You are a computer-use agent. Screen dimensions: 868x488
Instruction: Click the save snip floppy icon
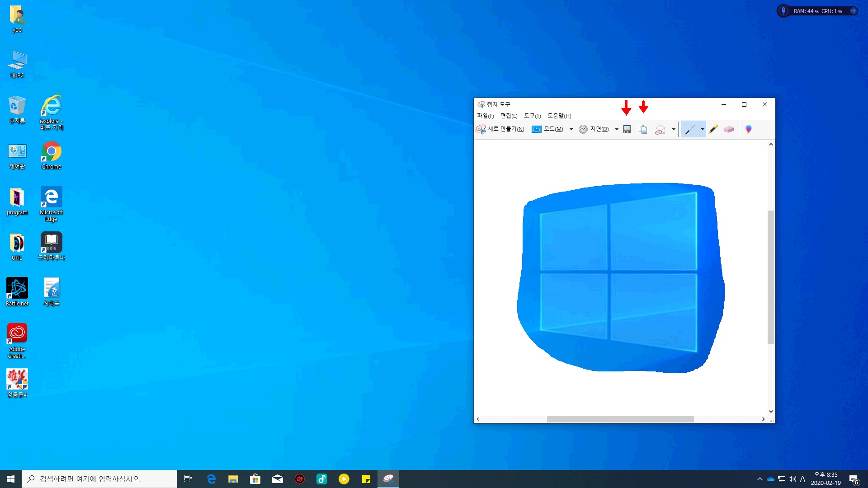click(627, 129)
